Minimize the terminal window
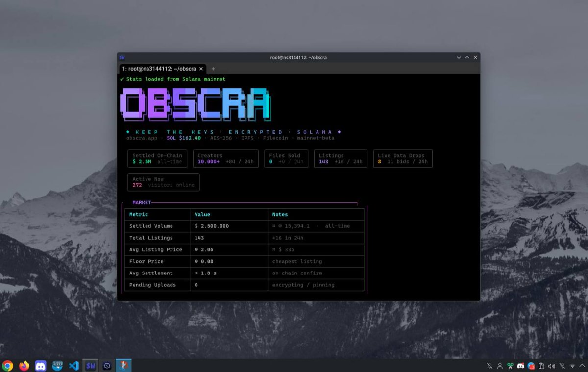Image resolution: width=588 pixels, height=372 pixels. (x=459, y=57)
